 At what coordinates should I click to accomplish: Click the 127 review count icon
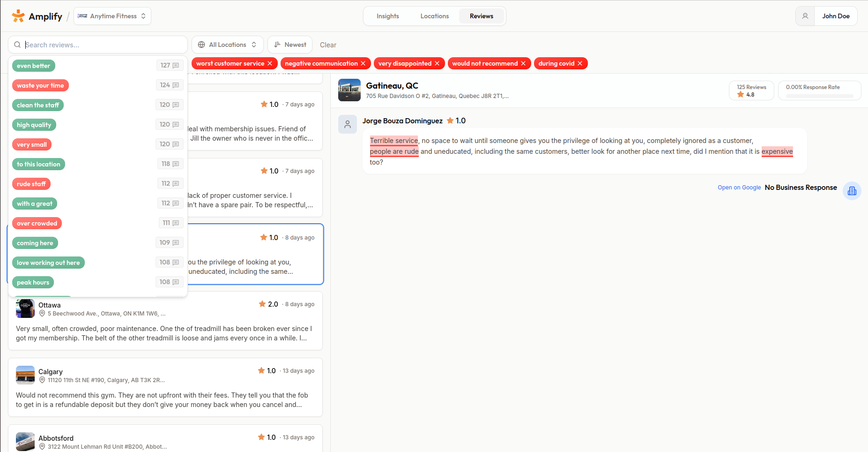[x=176, y=66]
